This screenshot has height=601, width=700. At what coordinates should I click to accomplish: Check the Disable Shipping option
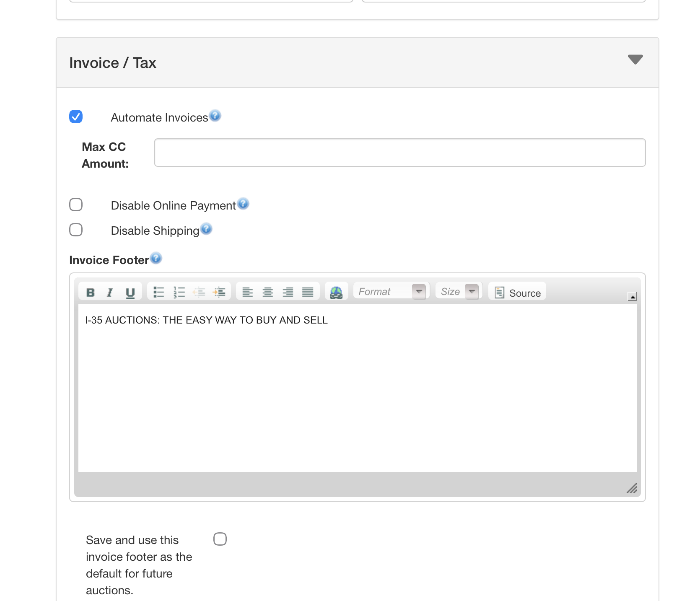click(x=76, y=230)
